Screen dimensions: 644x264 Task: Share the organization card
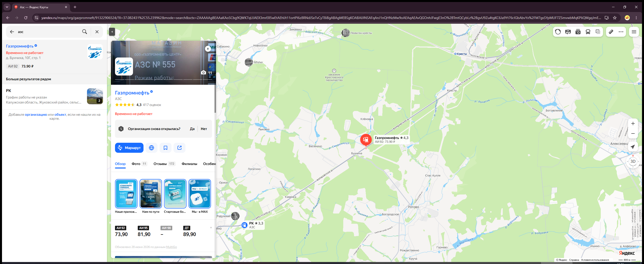(179, 148)
